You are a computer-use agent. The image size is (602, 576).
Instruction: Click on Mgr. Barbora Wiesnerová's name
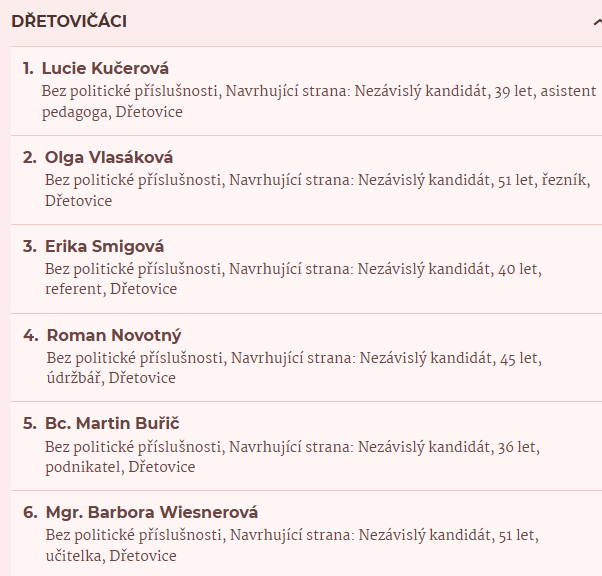pyautogui.click(x=152, y=512)
